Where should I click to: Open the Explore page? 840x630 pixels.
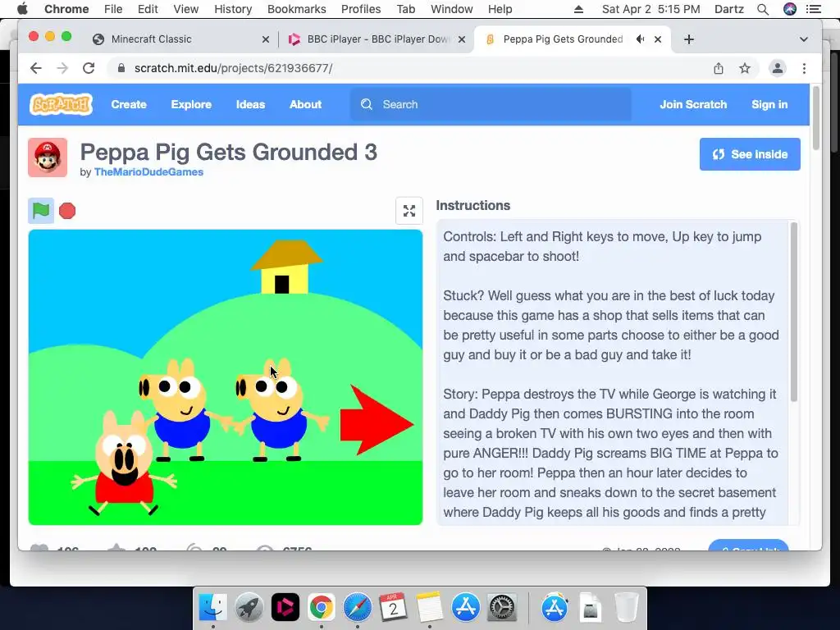[191, 104]
